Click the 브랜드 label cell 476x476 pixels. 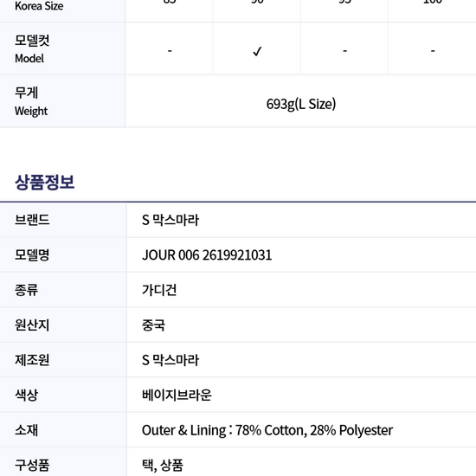(x=63, y=220)
